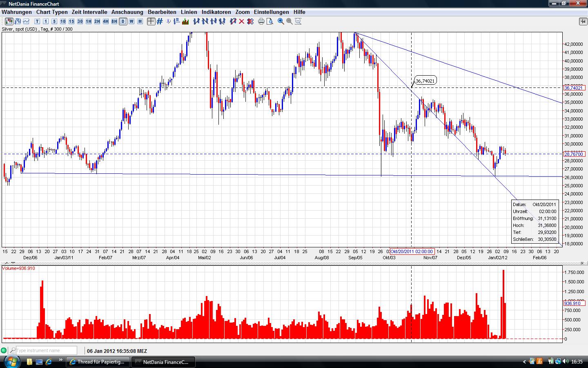The height and width of the screenshot is (368, 588).
Task: Open the Währungen menu
Action: [x=16, y=12]
